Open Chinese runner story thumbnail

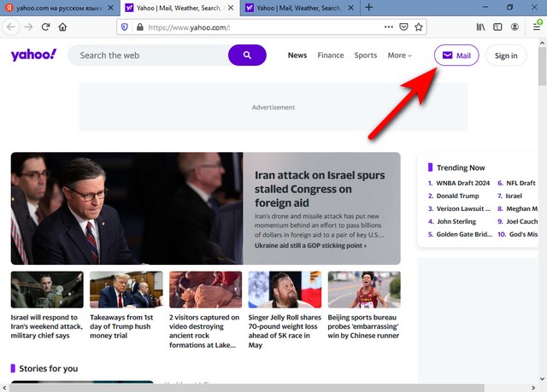364,290
